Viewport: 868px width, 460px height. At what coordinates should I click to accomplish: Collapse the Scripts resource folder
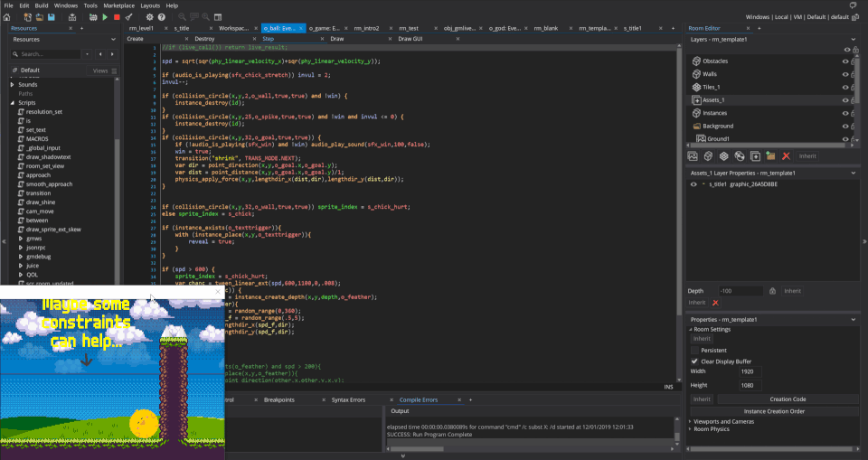click(12, 103)
